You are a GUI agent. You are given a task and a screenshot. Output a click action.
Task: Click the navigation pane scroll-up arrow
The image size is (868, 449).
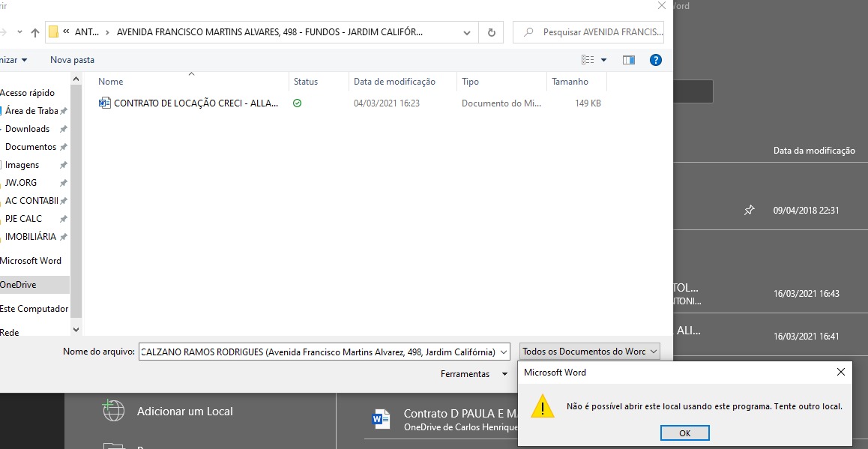tap(76, 79)
